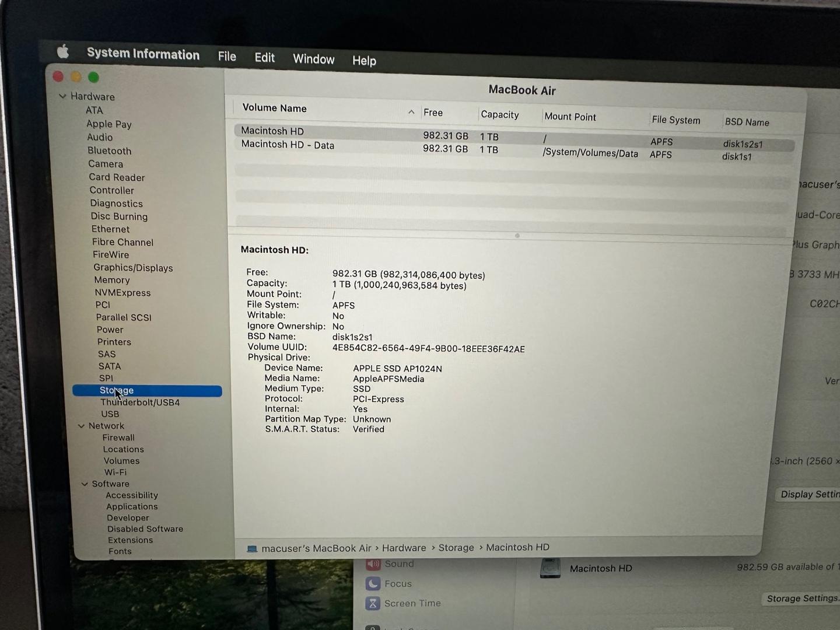Select Wi-Fi under Network
The image size is (840, 630).
coord(115,473)
